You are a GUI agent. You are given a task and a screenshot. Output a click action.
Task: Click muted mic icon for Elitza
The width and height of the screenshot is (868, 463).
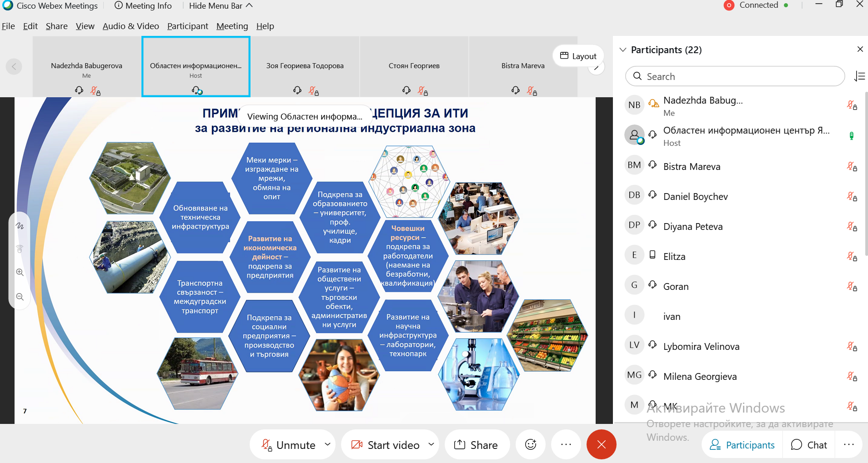(x=852, y=256)
